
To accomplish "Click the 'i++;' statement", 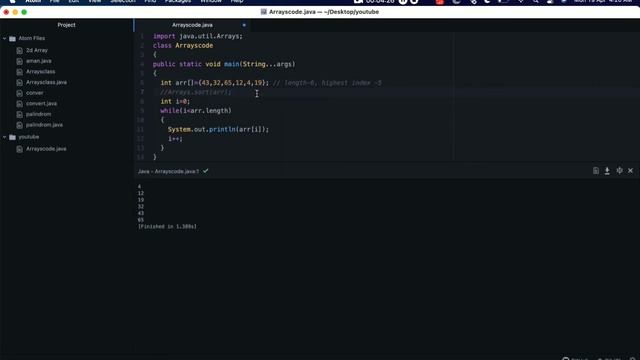I will click(175, 139).
